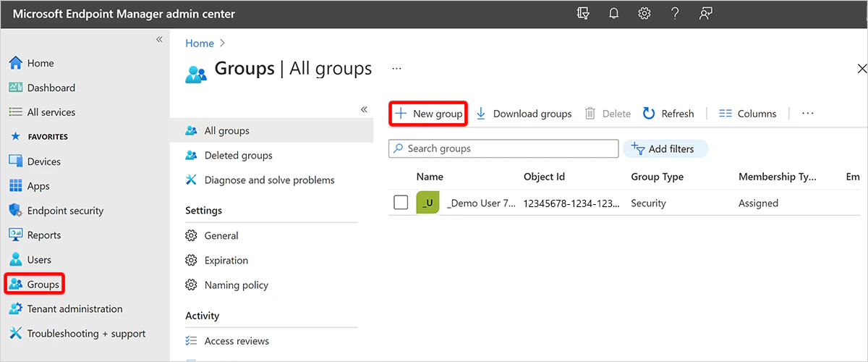Click the Assigned membership type cell
Image resolution: width=868 pixels, height=362 pixels.
click(758, 203)
